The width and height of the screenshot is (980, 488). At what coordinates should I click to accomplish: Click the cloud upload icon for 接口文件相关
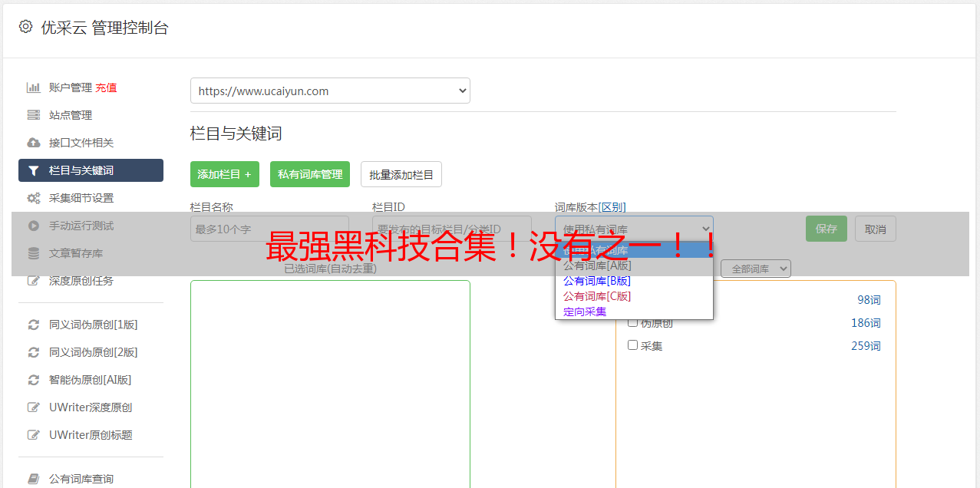click(x=33, y=143)
